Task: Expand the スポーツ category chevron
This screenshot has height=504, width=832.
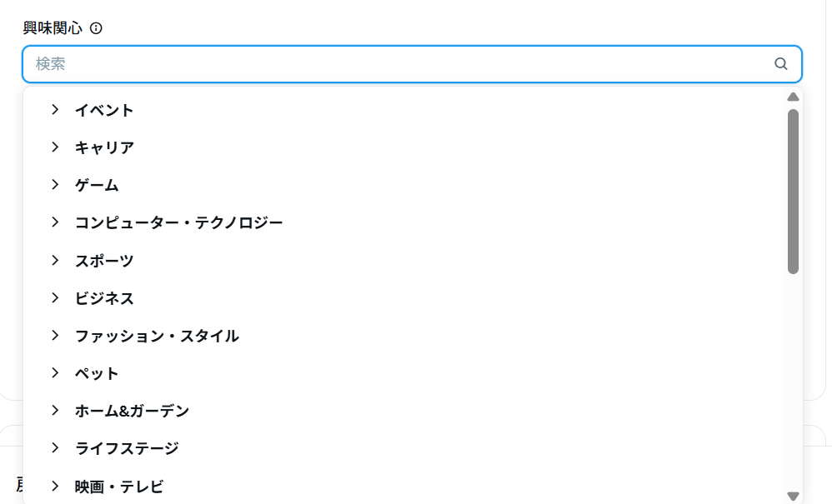Action: pos(55,261)
